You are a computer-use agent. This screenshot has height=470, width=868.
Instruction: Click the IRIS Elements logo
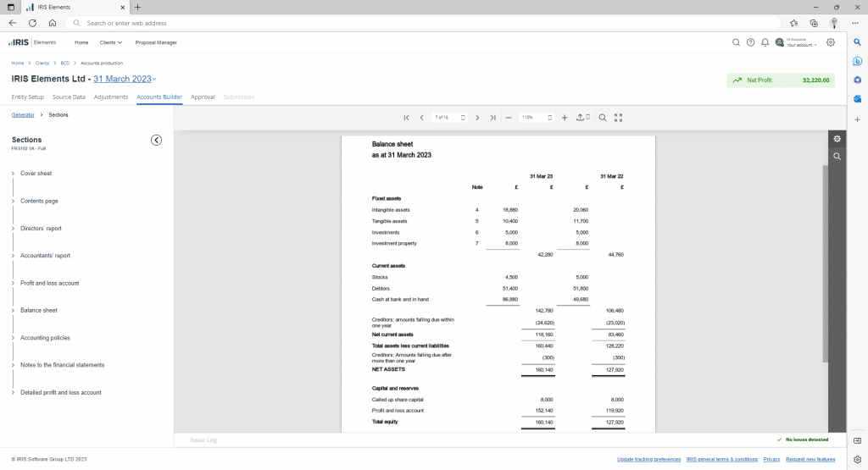click(32, 42)
